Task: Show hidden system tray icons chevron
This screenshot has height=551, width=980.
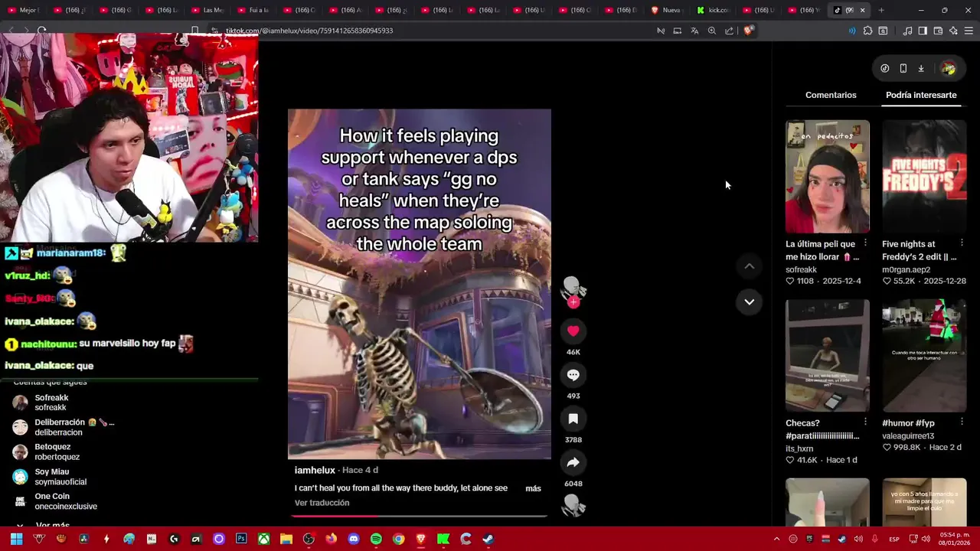Action: (x=776, y=539)
